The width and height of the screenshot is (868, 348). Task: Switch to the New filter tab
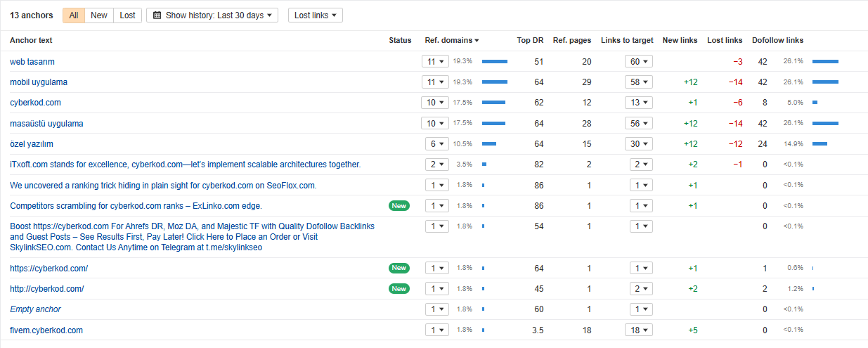point(99,15)
